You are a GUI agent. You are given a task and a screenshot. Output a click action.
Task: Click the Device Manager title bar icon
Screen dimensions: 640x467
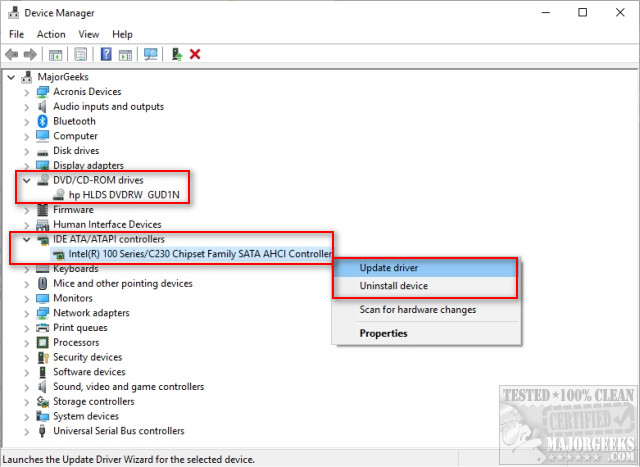[x=13, y=13]
